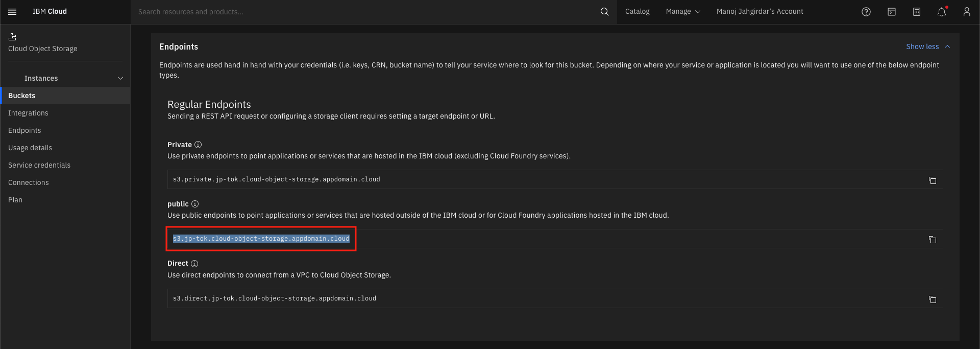Open Manoj Jahgirdar's Account switcher
The height and width of the screenshot is (349, 980).
(x=759, y=12)
